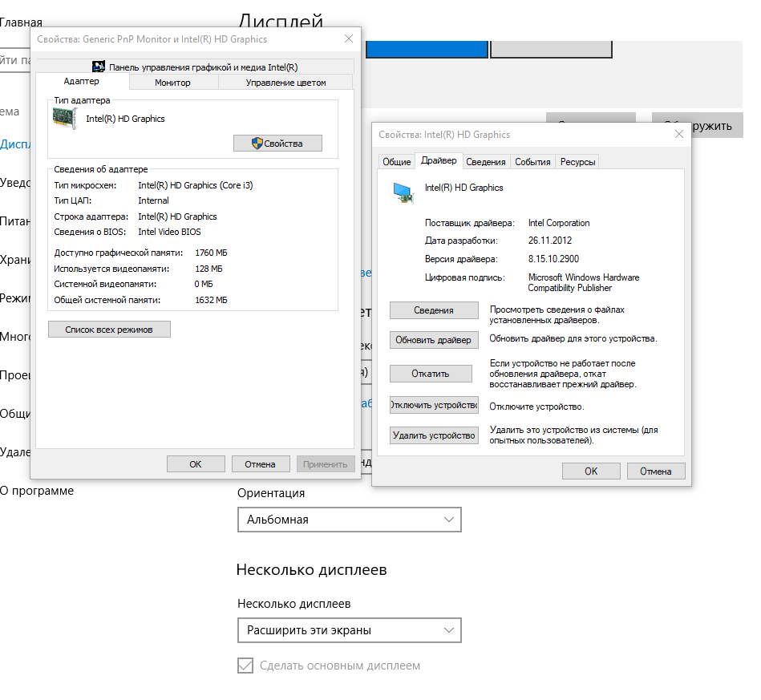This screenshot has width=761, height=700.
Task: Open the События tab
Action: pos(532,162)
